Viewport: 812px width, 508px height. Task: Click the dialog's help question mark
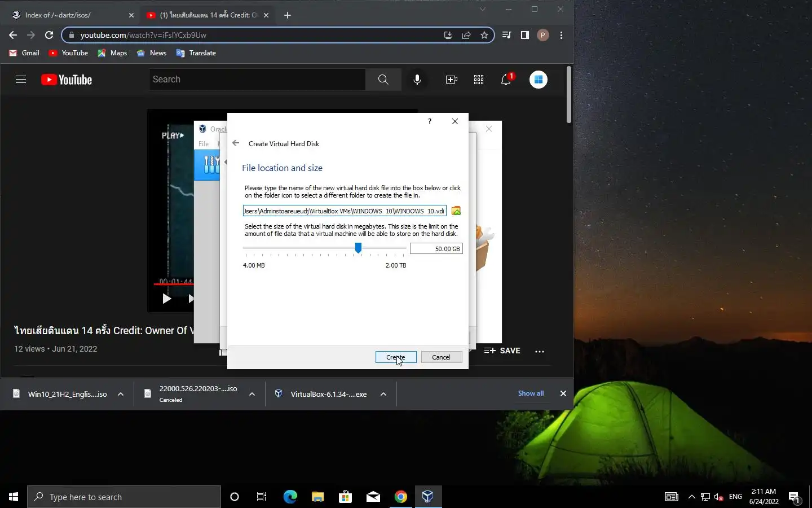[430, 121]
